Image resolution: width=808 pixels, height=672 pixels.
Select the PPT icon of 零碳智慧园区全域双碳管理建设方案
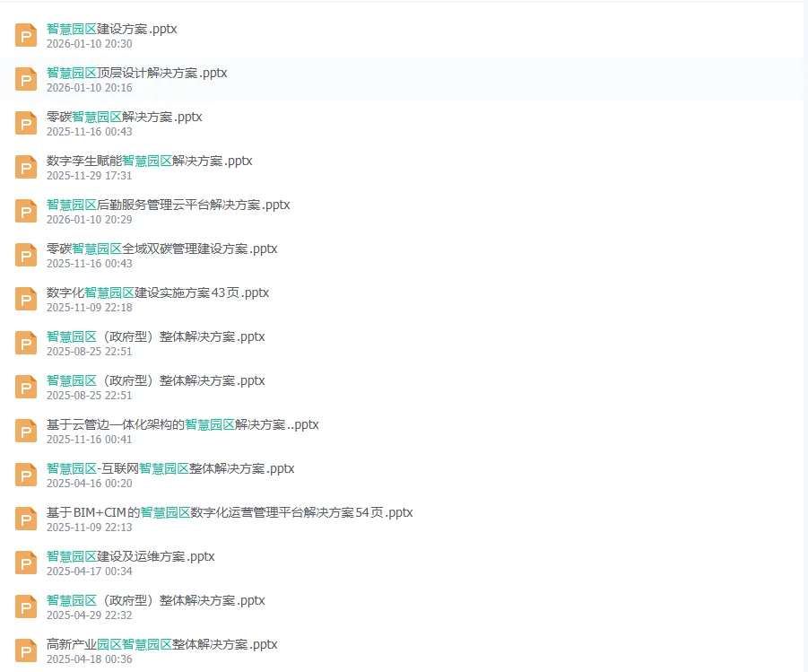(x=25, y=255)
